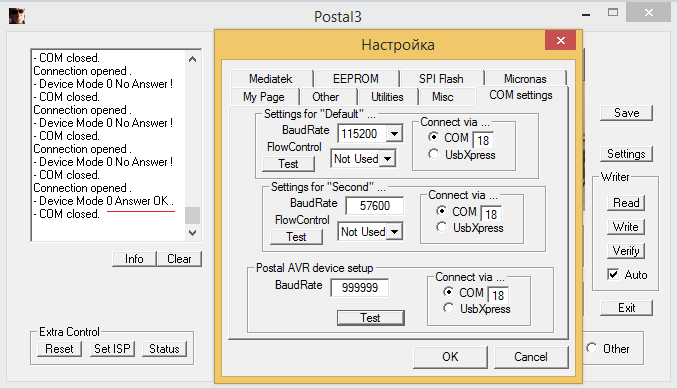Select COM radio in Second settings
Viewport: 678px width, 389px height.
point(441,210)
